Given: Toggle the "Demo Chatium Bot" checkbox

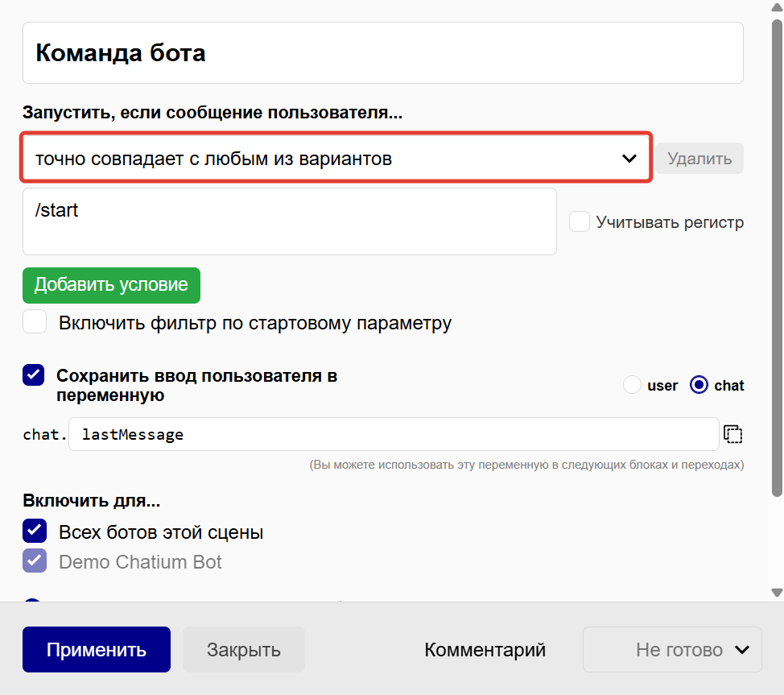Looking at the screenshot, I should 35,561.
